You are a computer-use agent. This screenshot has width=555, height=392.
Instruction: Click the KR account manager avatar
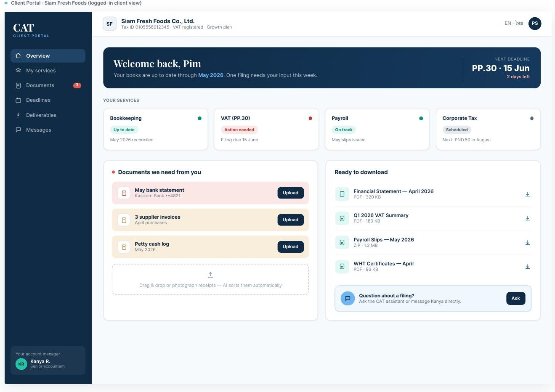tap(21, 364)
